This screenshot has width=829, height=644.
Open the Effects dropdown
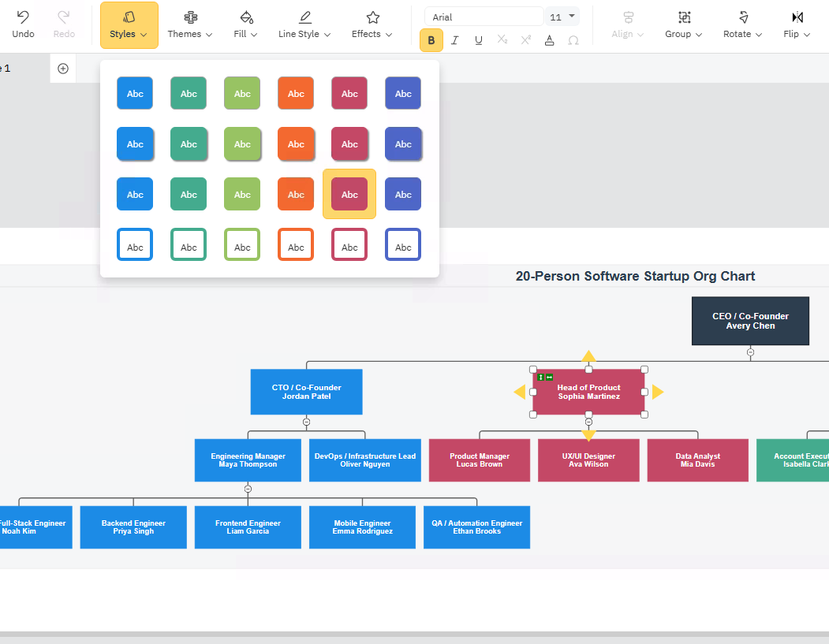coord(372,25)
